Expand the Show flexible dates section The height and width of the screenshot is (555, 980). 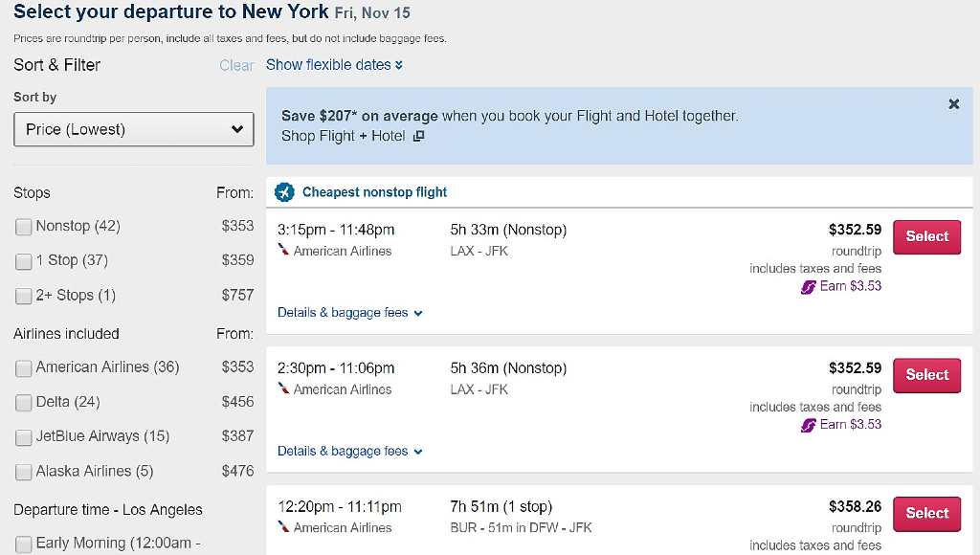[x=333, y=65]
